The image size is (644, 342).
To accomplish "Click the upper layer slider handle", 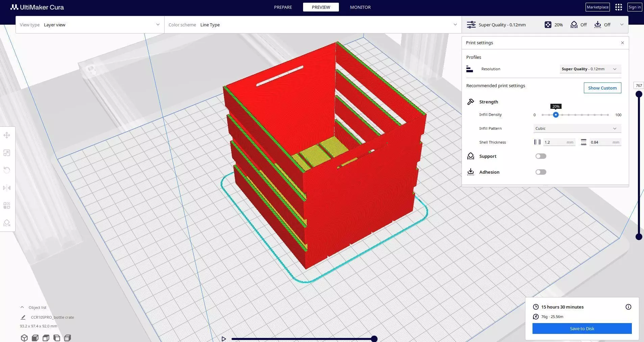I will click(x=639, y=94).
